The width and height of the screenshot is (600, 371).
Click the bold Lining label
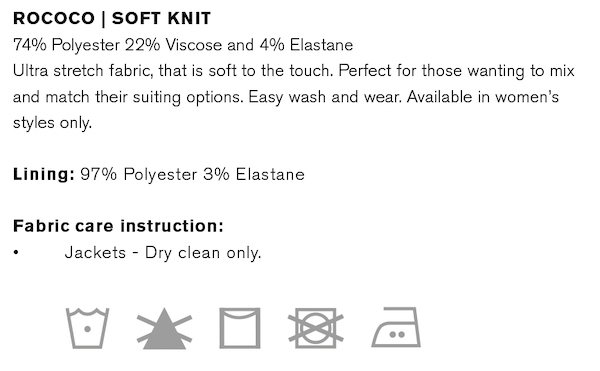point(44,174)
